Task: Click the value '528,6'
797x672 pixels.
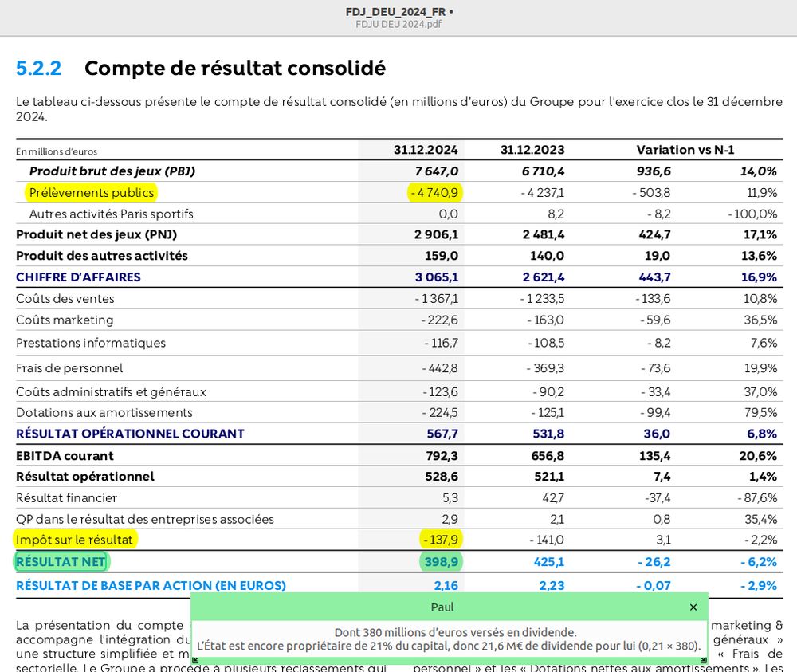Action: click(442, 477)
